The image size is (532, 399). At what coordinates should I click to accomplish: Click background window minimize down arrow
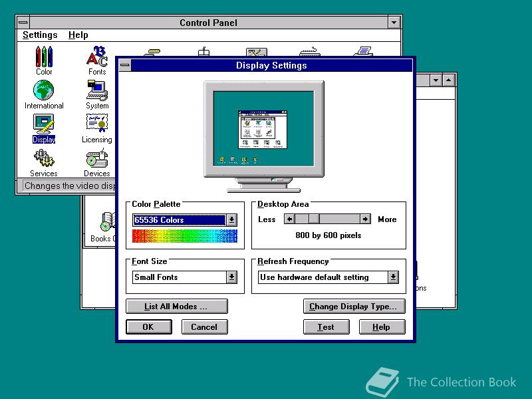436,80
